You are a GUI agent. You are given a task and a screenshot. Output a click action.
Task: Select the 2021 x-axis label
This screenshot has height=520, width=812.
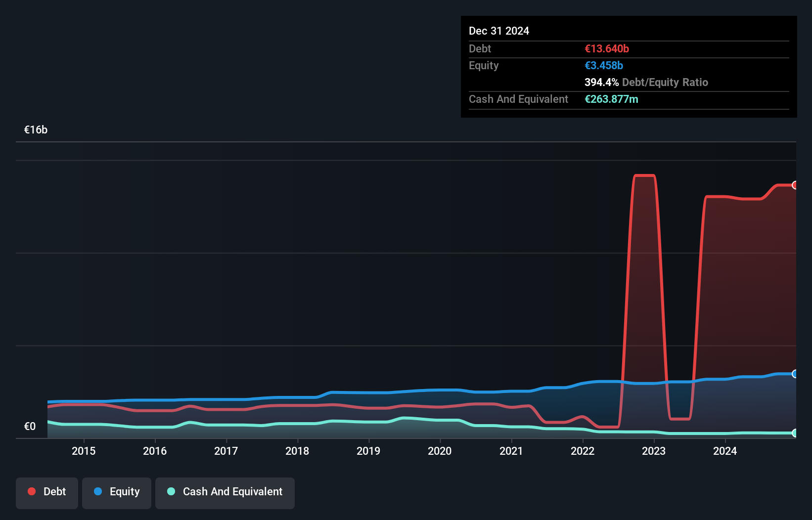[511, 451]
